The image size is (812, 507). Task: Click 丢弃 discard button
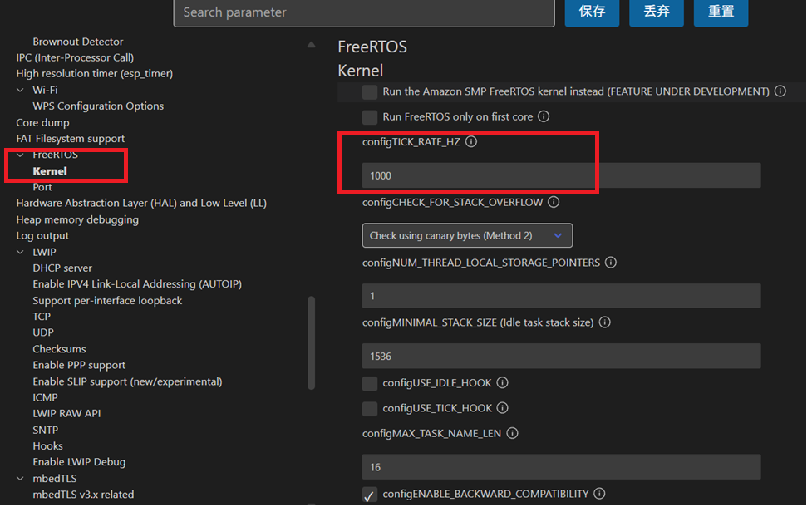657,12
